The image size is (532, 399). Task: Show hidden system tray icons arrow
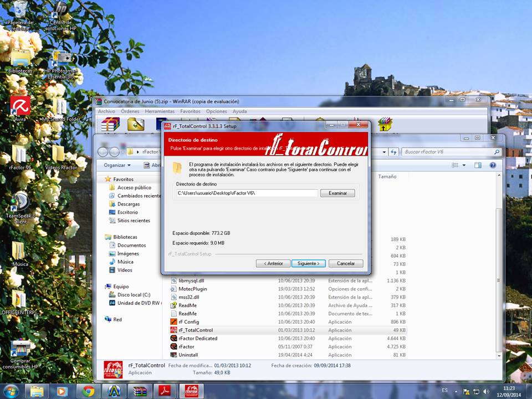pyautogui.click(x=456, y=392)
